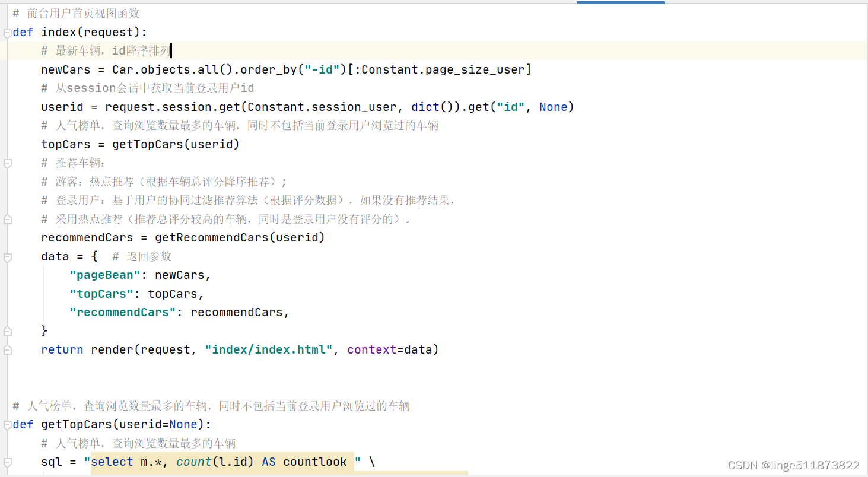Click the 'userid=None' parameter

[158, 424]
